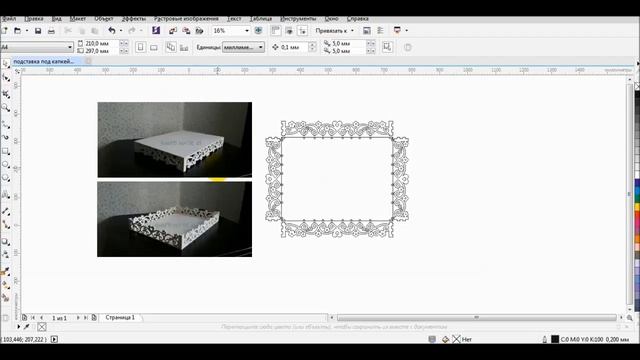This screenshot has height=360, width=640.
Task: Select the Pick tool in toolbox
Action: [6, 64]
